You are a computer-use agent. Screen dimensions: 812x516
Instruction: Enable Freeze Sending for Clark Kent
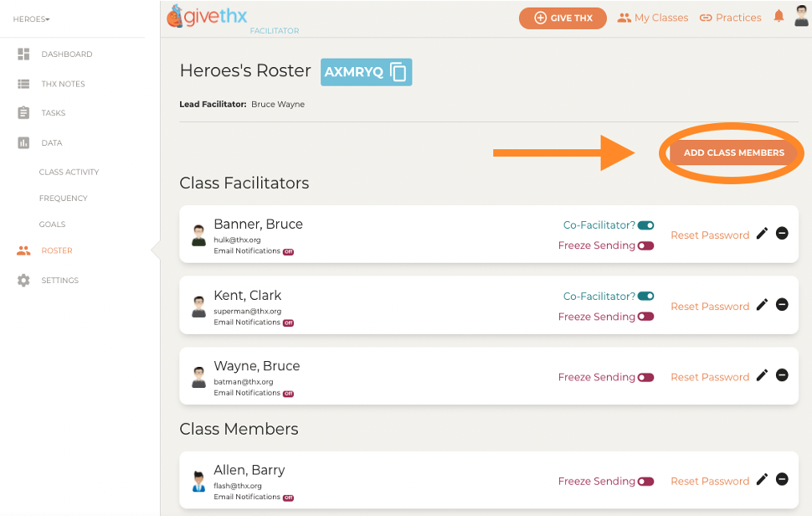(x=645, y=317)
